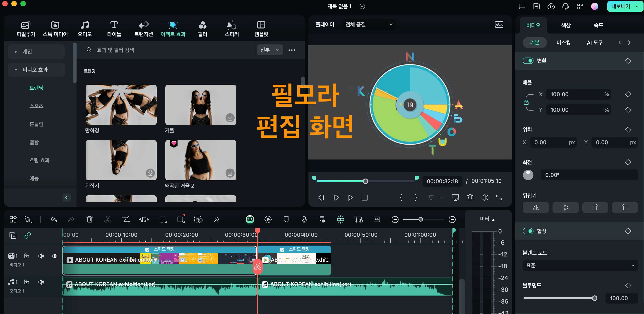Mute the 비디오 1 track speaker

click(41, 256)
